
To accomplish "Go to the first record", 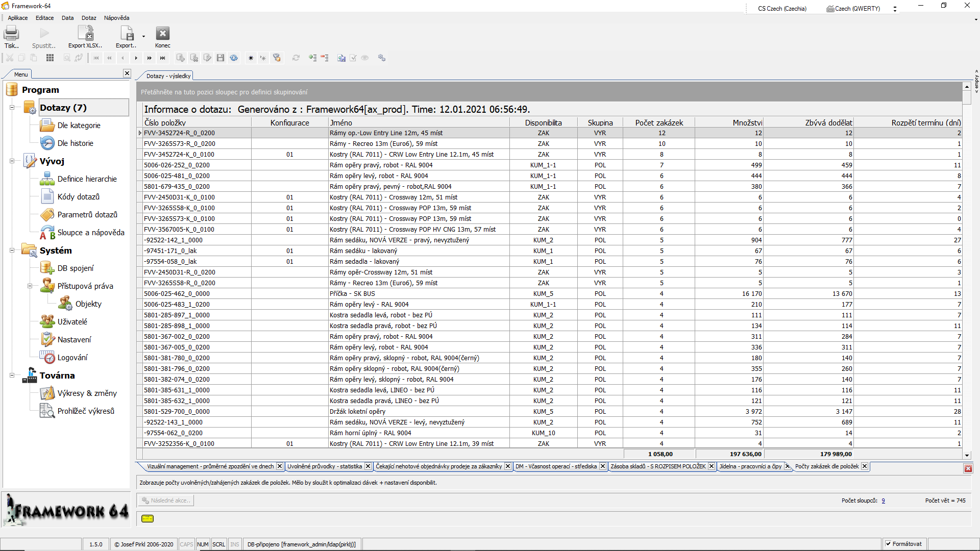I will pyautogui.click(x=96, y=58).
